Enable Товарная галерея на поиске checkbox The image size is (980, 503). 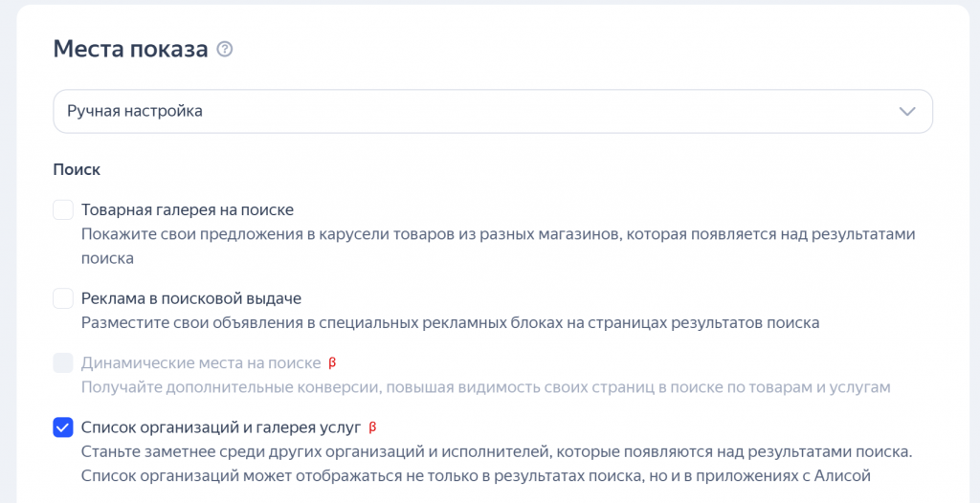63,210
